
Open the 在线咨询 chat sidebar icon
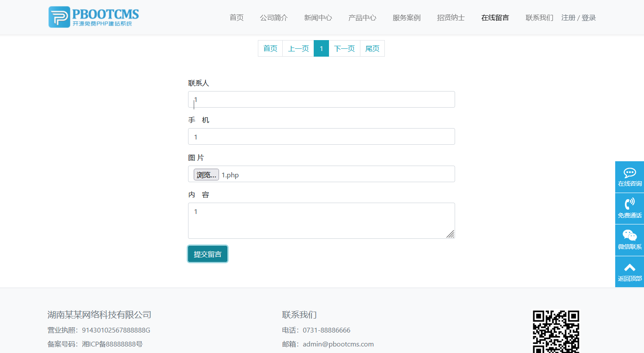(629, 176)
